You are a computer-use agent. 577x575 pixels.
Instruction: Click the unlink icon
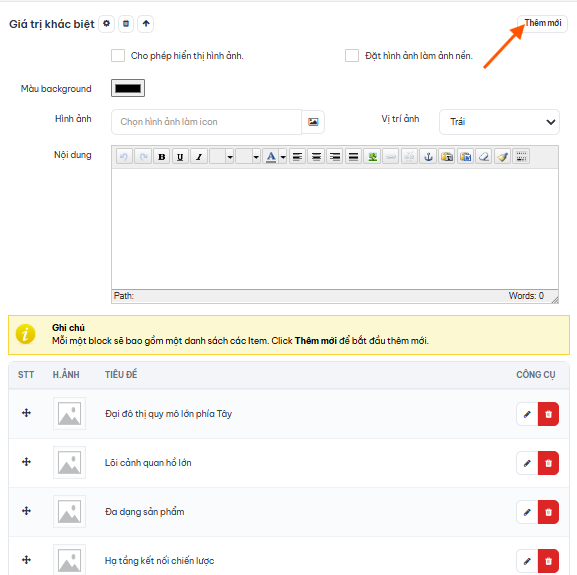tap(409, 157)
